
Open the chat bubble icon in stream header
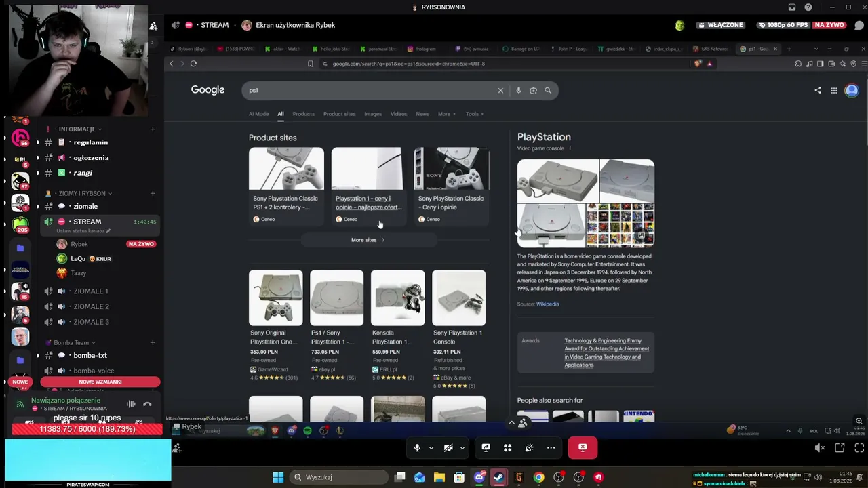tap(859, 25)
